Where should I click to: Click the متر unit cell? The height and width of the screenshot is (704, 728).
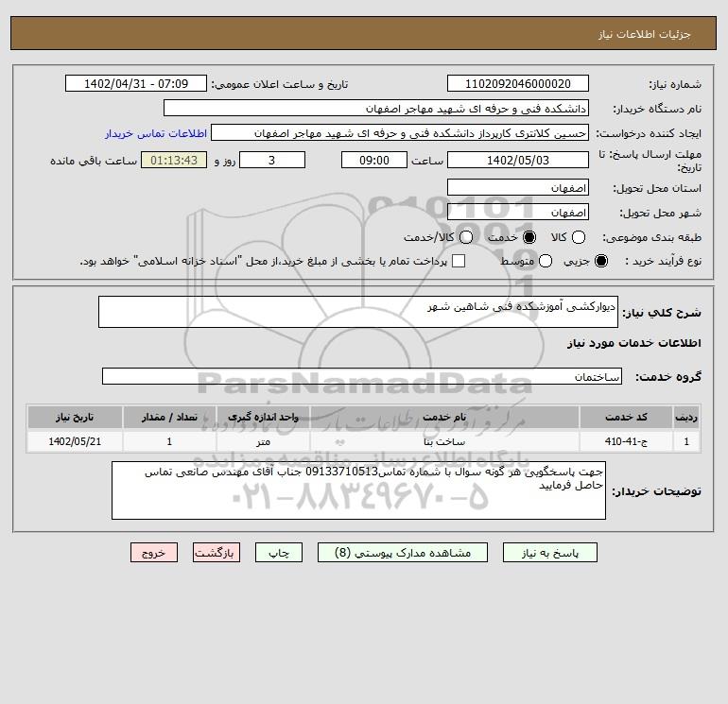point(263,441)
